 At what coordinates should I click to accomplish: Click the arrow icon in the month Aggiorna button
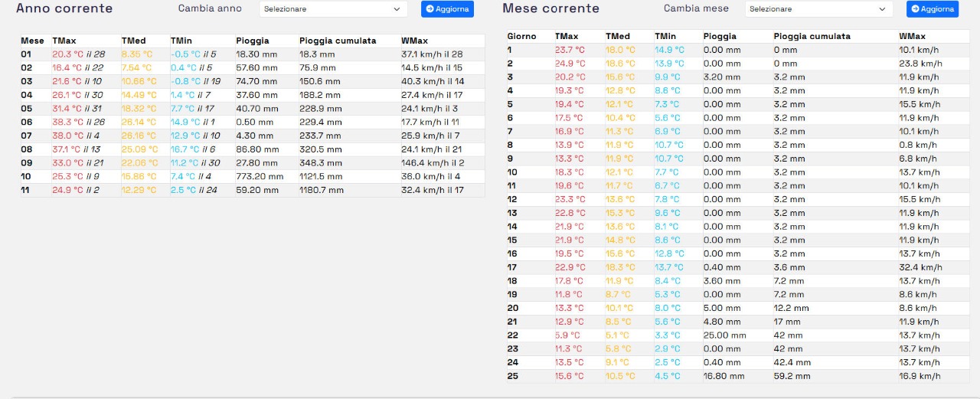click(x=916, y=9)
